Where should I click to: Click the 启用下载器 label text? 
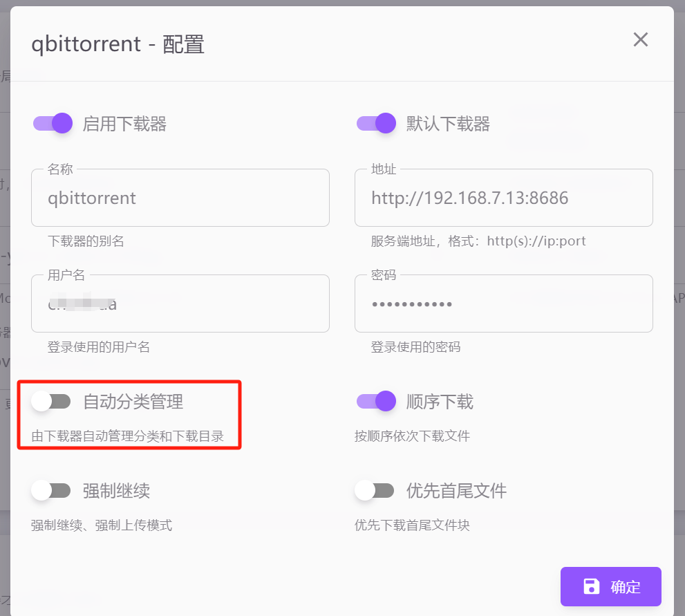124,124
